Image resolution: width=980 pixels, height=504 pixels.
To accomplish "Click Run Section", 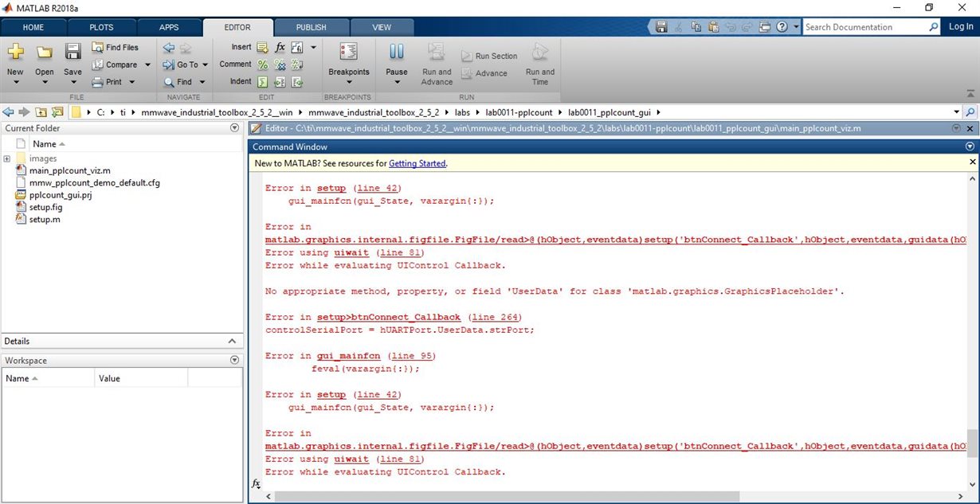I will pyautogui.click(x=489, y=57).
